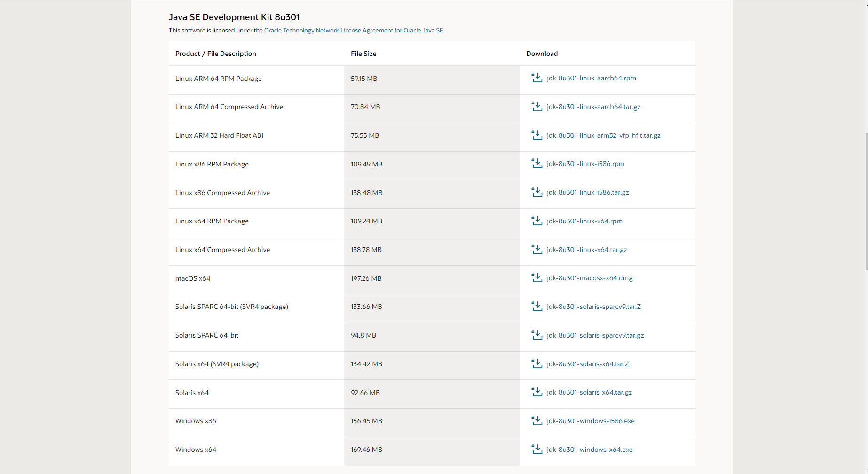Download jdk-8u301-windows-i586.exe file link
The width and height of the screenshot is (868, 474).
591,421
